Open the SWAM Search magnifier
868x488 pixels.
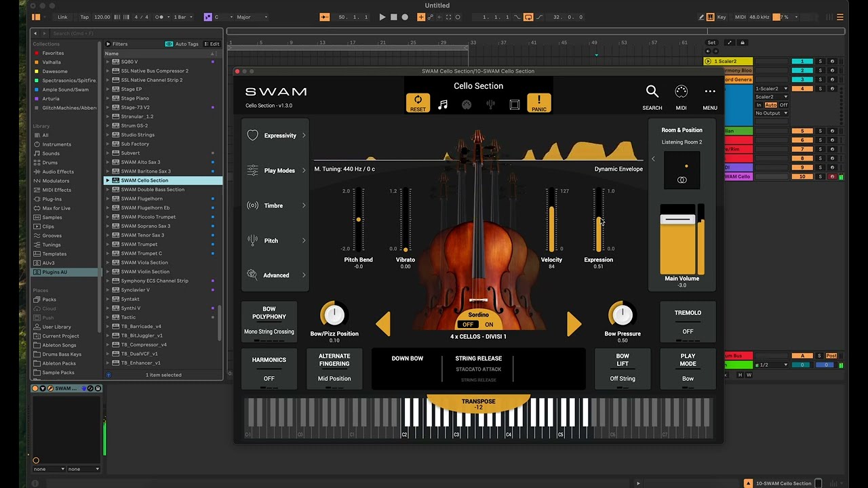coord(652,91)
